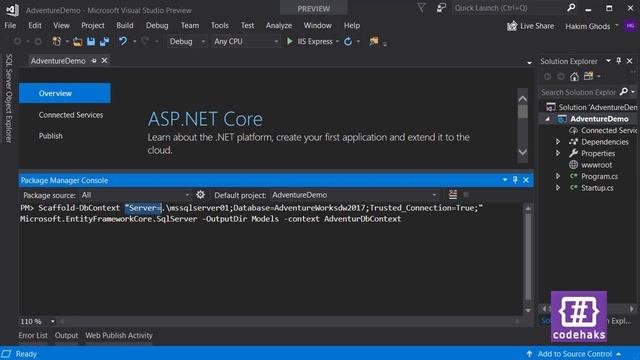Image resolution: width=640 pixels, height=360 pixels.
Task: Switch to the Error List tab
Action: [x=33, y=336]
